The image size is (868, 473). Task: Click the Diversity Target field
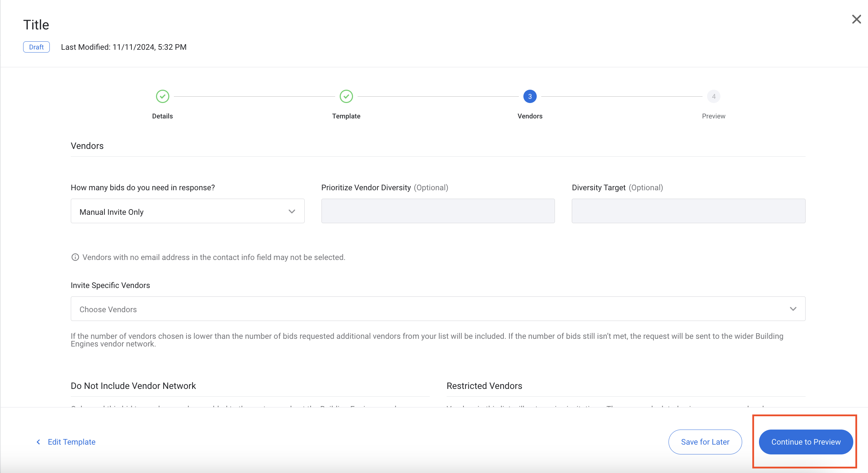click(x=688, y=211)
